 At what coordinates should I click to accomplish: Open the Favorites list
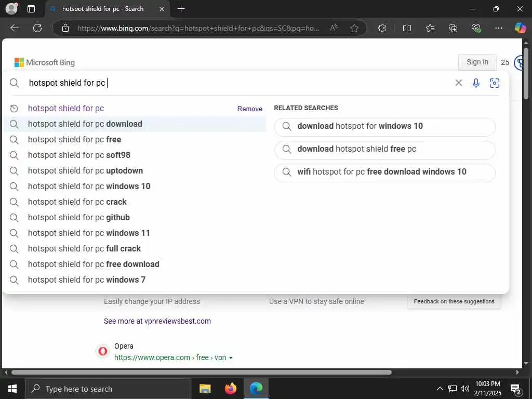click(430, 28)
